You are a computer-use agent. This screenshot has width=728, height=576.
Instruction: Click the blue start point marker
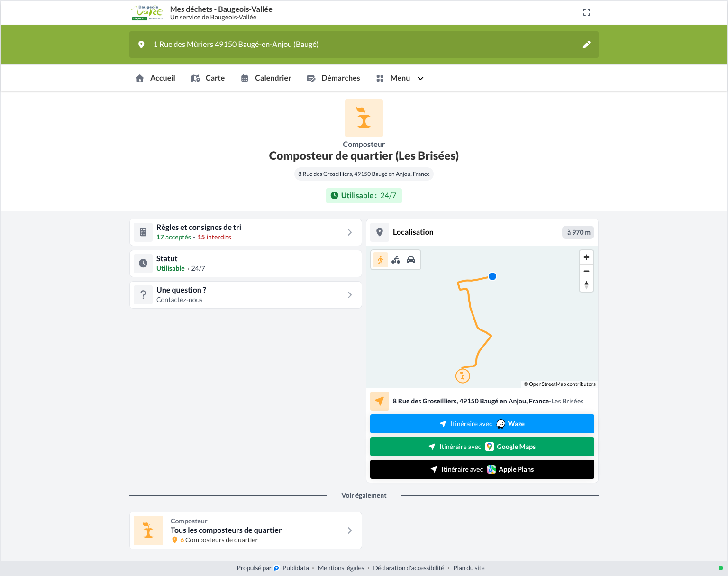[492, 276]
